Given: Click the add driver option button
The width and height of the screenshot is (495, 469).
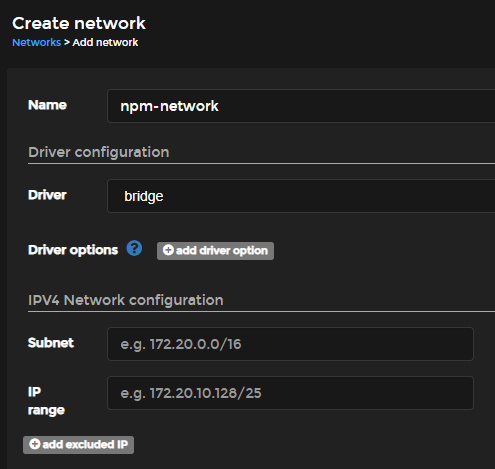Looking at the screenshot, I should 215,251.
